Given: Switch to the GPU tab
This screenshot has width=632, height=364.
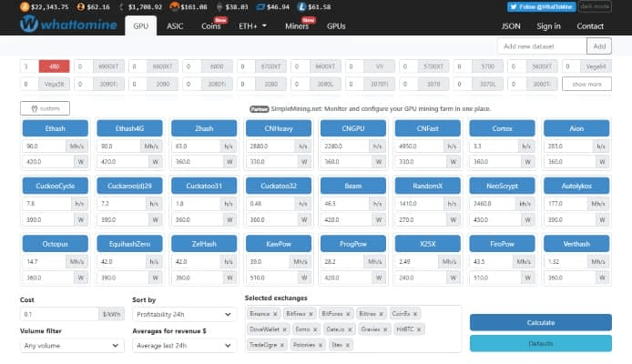Looking at the screenshot, I should point(140,26).
